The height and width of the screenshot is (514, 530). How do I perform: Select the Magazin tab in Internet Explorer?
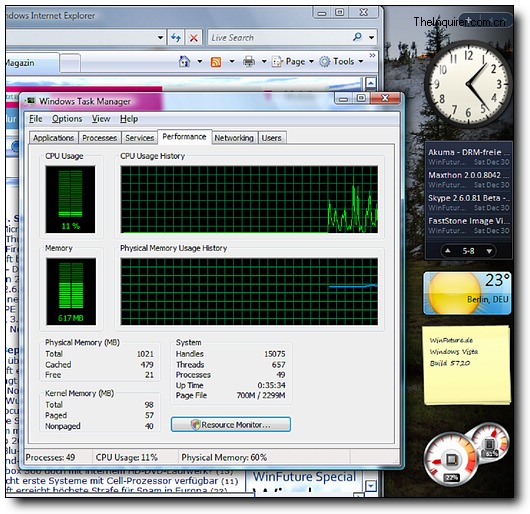tap(32, 63)
